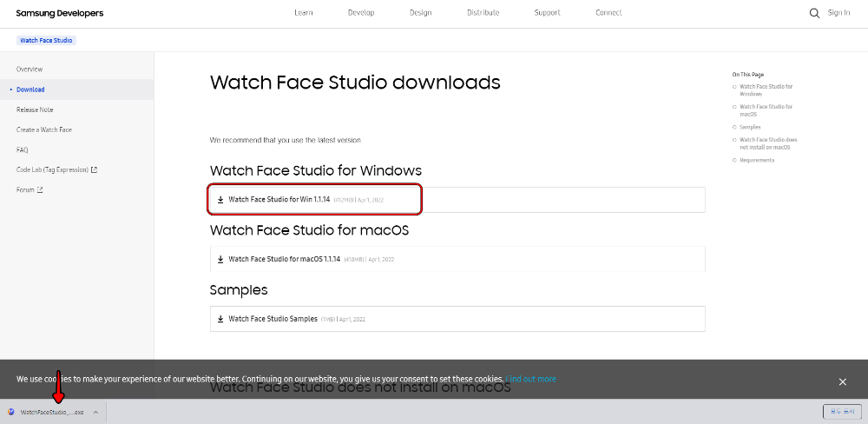Click the Sign In link
Viewport: 868px width, 424px height.
coord(838,13)
